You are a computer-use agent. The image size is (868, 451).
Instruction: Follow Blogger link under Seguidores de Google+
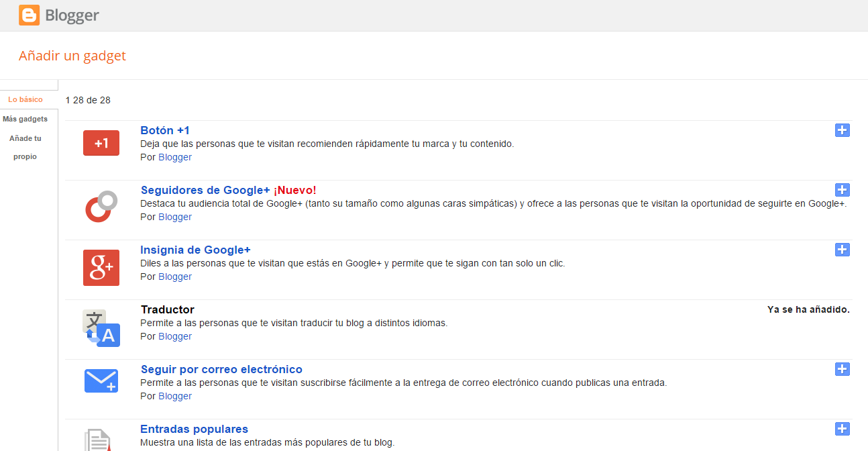[x=175, y=217]
